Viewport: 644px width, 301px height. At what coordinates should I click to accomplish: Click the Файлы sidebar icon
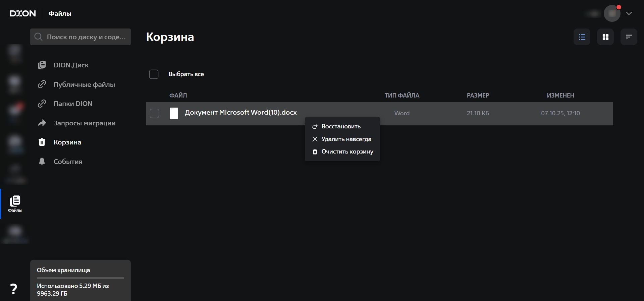coord(15,204)
